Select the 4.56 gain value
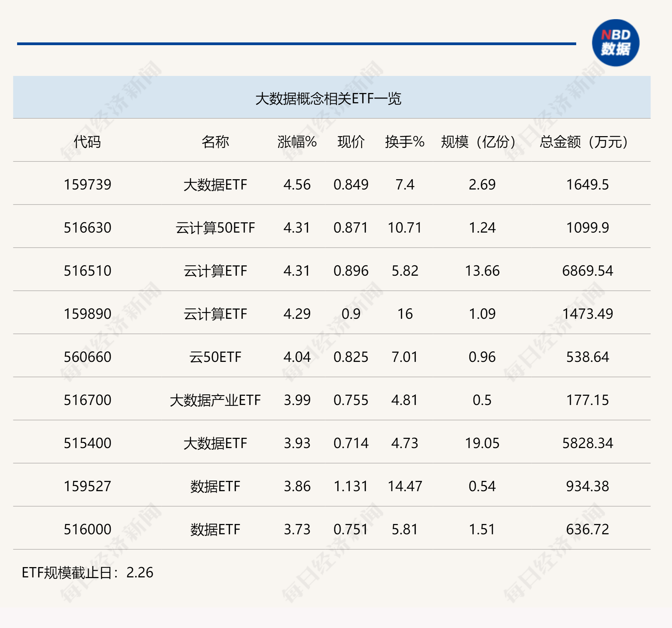This screenshot has height=628, width=672. click(297, 185)
